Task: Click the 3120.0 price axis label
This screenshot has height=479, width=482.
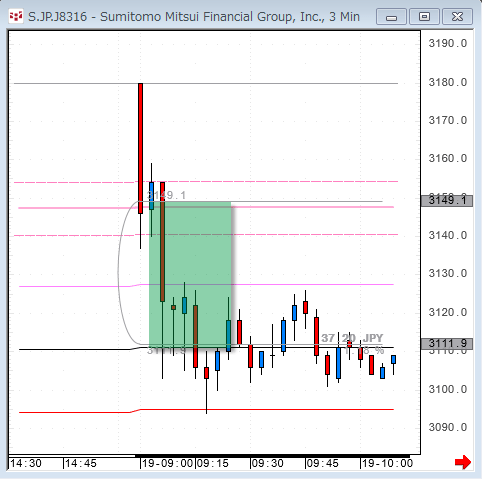Action: [x=448, y=312]
